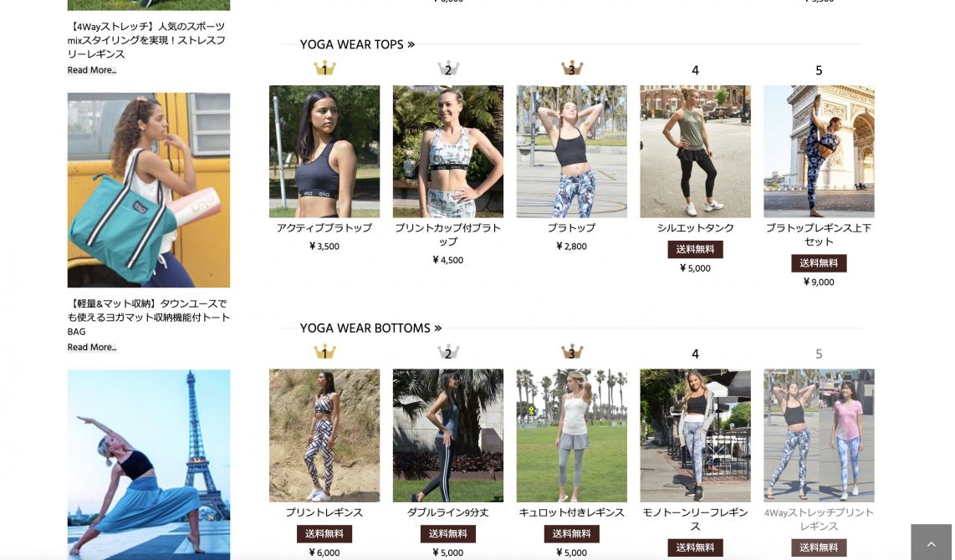View the シルエットタンク product image
Screen dimensions: 955x560
(x=696, y=151)
